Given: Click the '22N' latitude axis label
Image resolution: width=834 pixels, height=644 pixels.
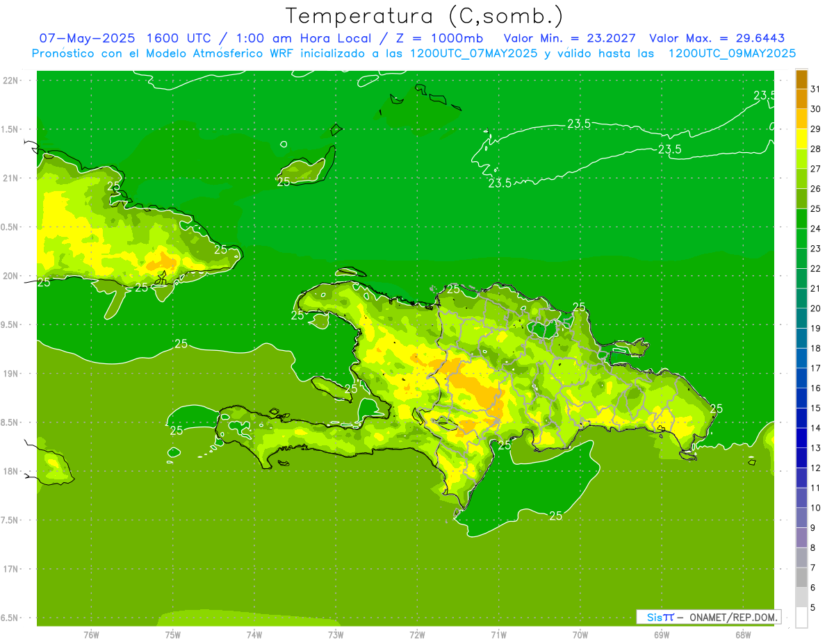Looking at the screenshot, I should click(11, 80).
